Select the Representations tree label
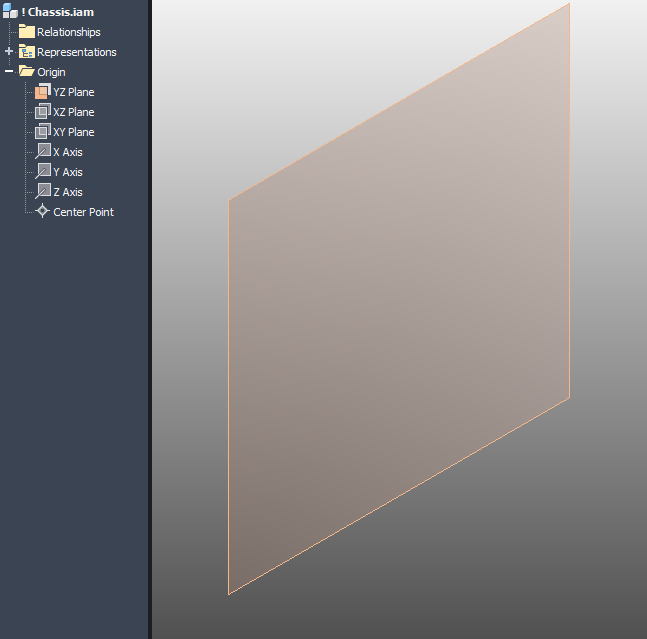Viewport: 647px width, 639px height. click(x=77, y=52)
